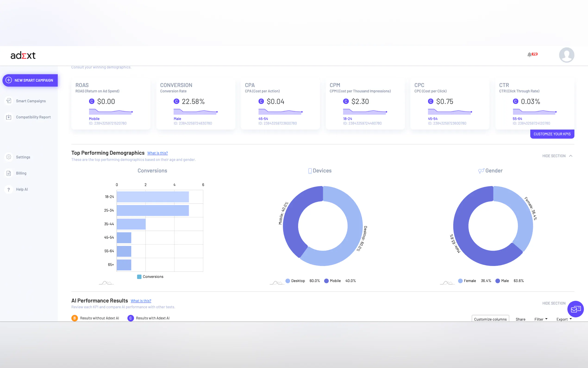Click the Billing document icon
Screen dimensions: 588x368
9,173
